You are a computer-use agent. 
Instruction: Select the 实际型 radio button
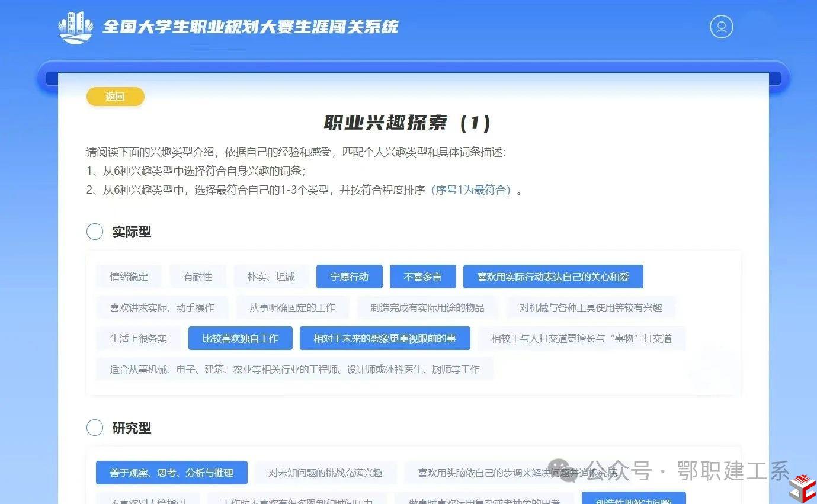pyautogui.click(x=95, y=232)
